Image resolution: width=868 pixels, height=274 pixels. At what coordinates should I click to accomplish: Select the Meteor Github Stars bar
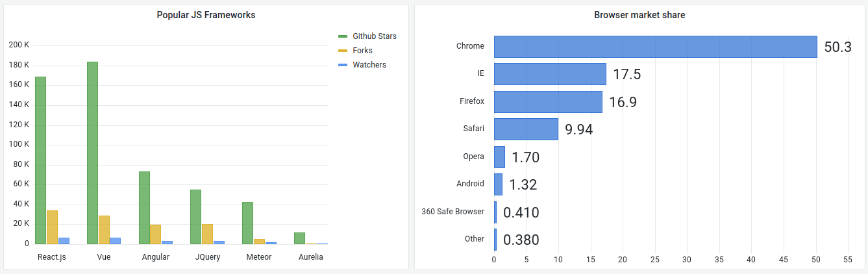(x=247, y=223)
